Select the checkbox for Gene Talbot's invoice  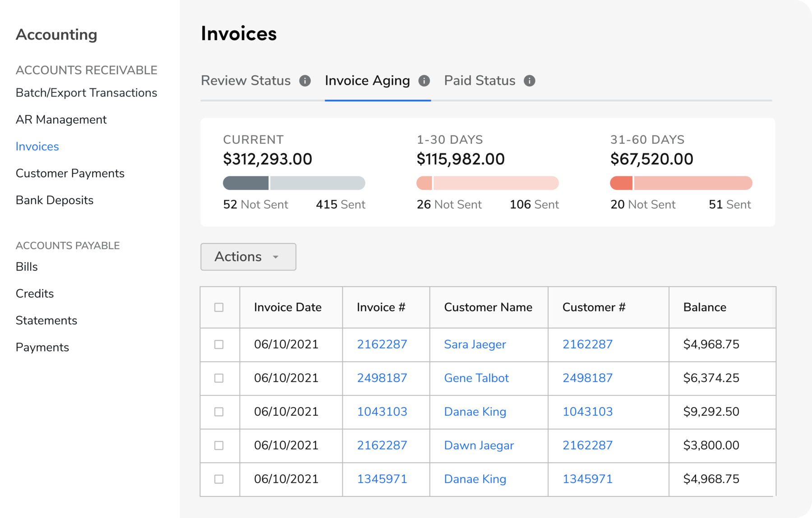point(219,378)
